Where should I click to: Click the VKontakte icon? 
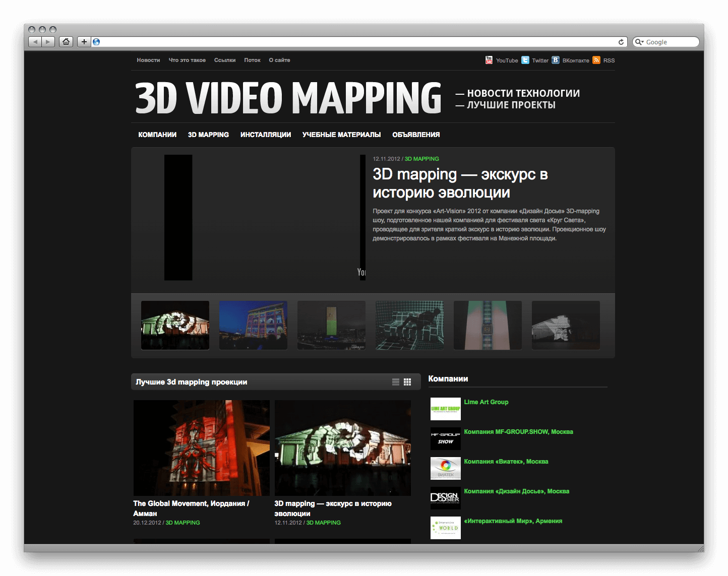[556, 60]
